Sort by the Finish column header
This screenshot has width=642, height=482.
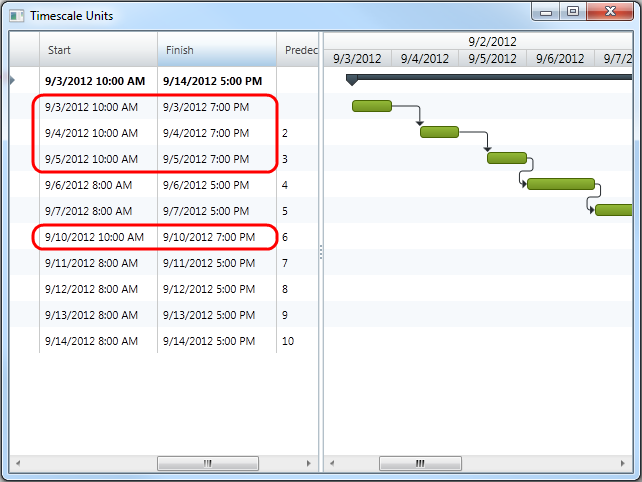216,50
